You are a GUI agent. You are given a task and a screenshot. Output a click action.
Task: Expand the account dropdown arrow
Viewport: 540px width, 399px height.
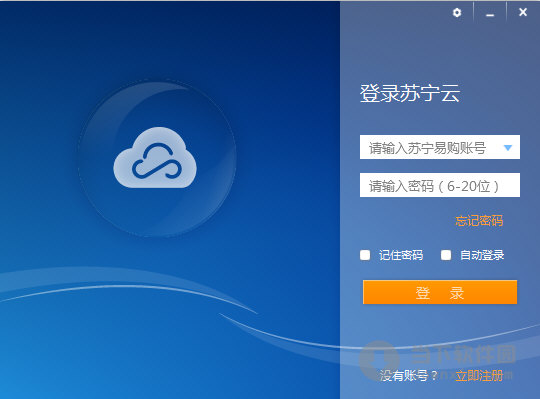(x=508, y=148)
